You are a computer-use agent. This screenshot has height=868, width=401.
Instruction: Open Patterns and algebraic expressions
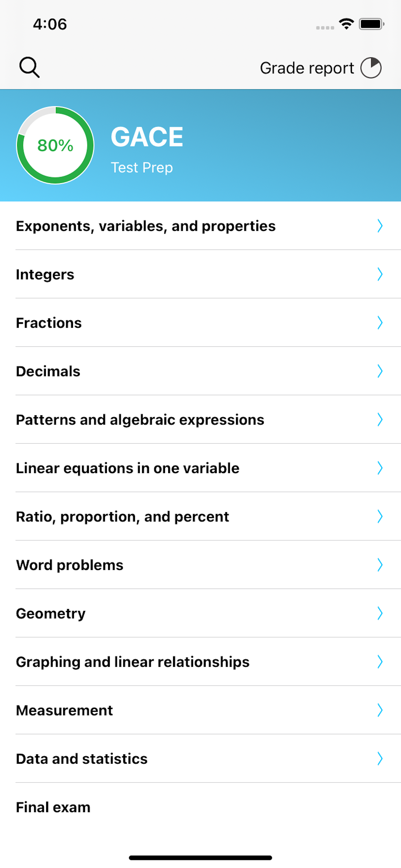click(x=140, y=419)
